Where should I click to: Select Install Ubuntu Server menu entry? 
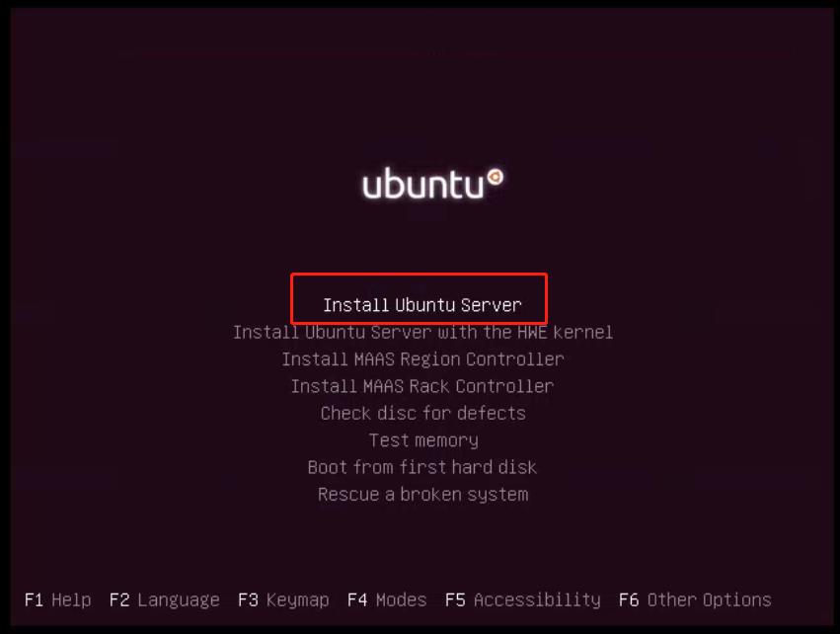422,305
